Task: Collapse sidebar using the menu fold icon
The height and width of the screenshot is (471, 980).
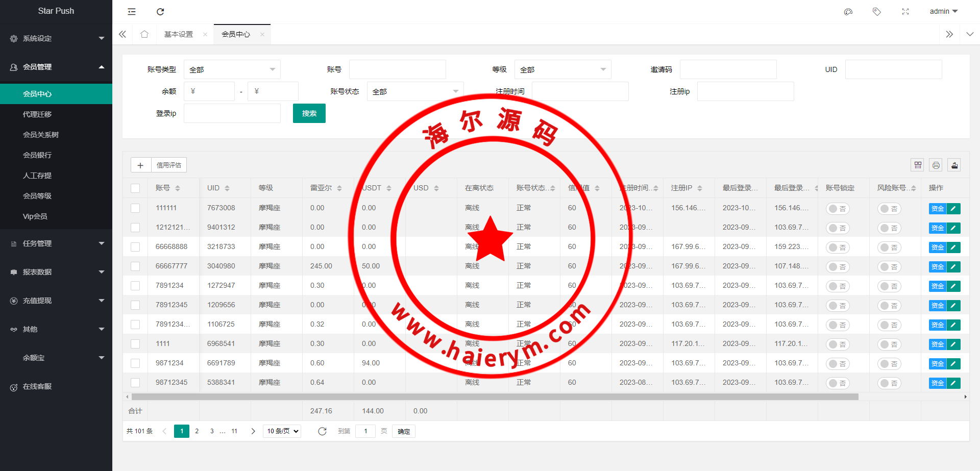Action: tap(132, 12)
